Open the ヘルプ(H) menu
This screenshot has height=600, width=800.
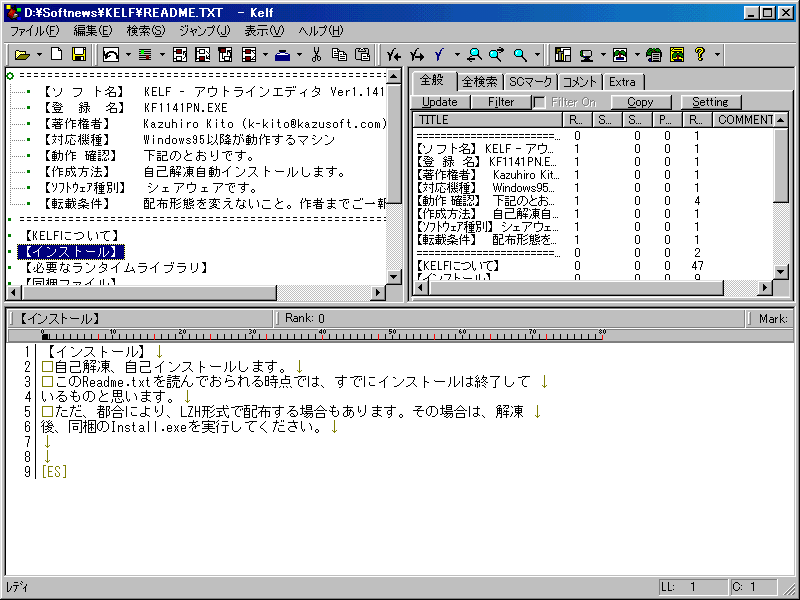pyautogui.click(x=321, y=31)
